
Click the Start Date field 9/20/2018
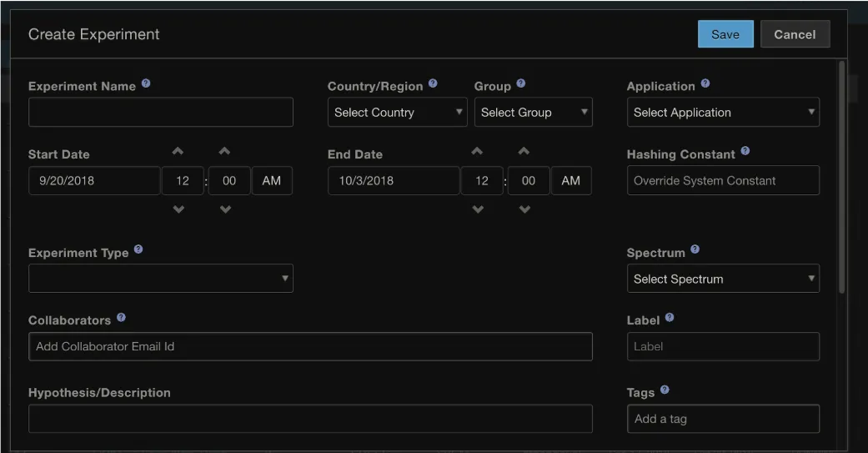pyautogui.click(x=95, y=180)
